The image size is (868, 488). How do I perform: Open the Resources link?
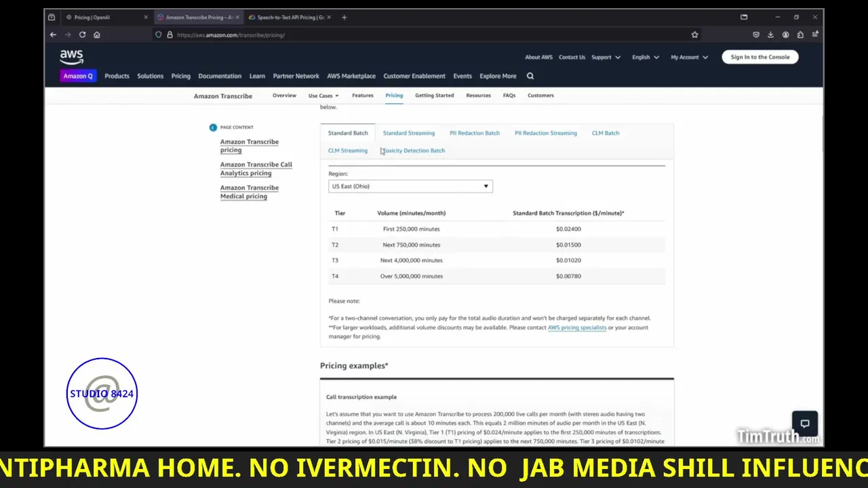[478, 96]
